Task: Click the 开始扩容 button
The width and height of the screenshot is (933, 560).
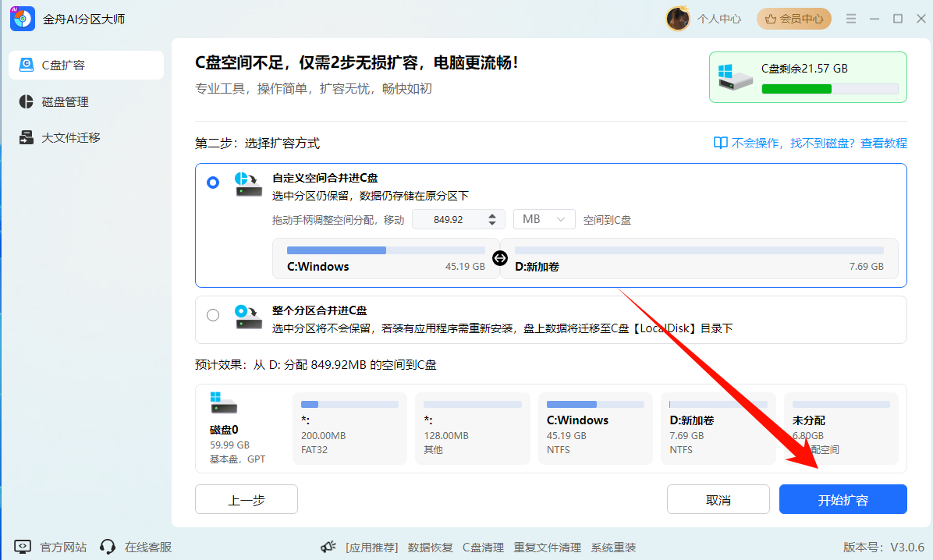Action: click(843, 499)
